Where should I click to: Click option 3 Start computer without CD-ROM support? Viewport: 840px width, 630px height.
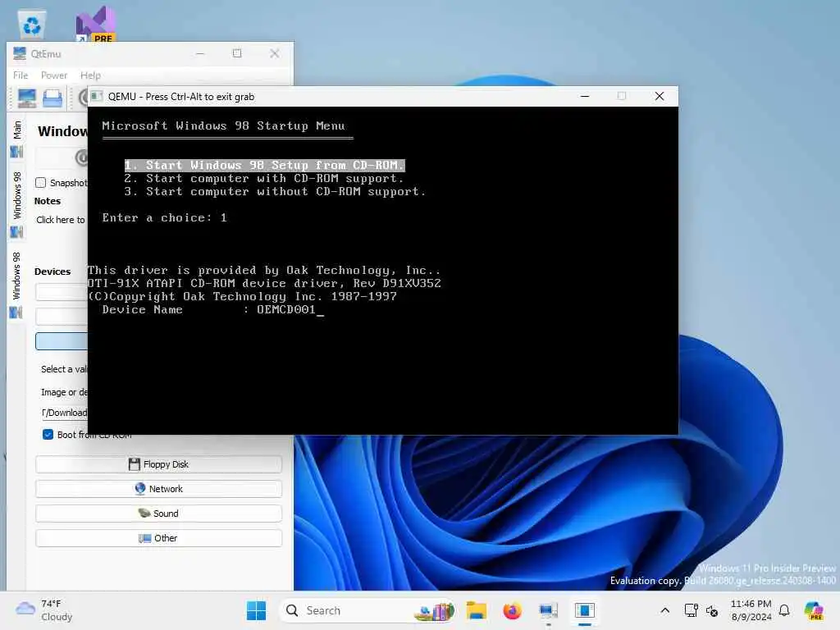(x=275, y=192)
